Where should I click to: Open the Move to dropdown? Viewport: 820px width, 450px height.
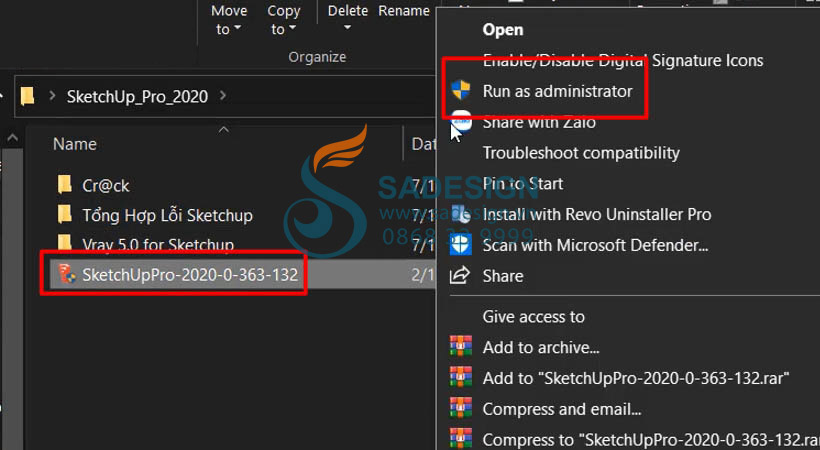click(x=229, y=20)
